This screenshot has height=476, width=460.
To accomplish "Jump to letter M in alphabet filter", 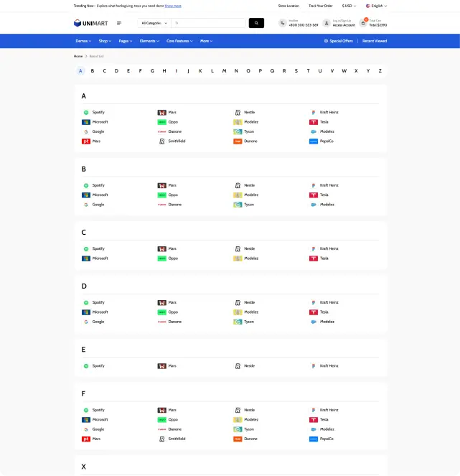I will point(224,71).
